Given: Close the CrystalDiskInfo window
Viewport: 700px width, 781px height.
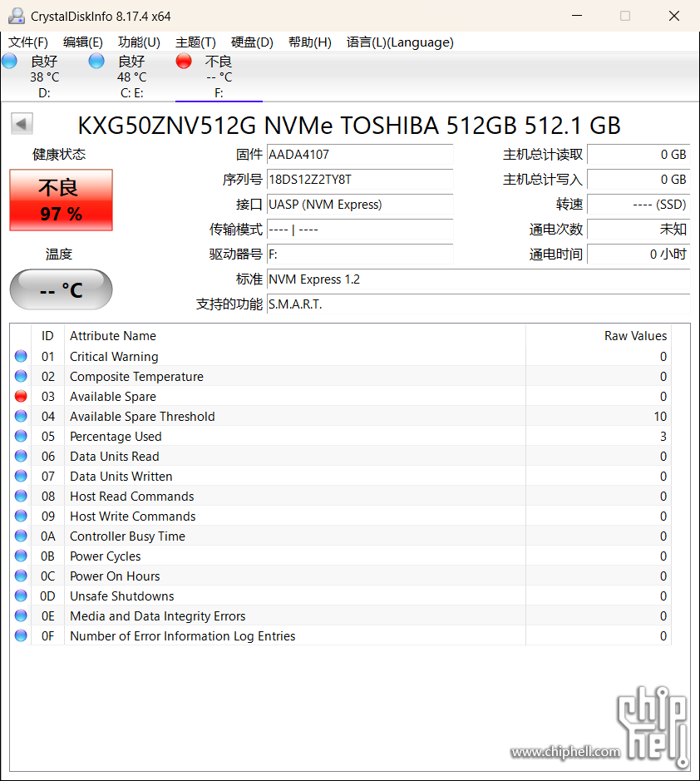Looking at the screenshot, I should click(x=674, y=16).
